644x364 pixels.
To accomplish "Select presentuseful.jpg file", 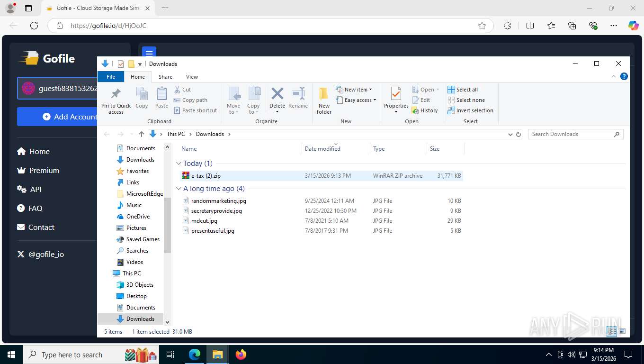I will (322, 231).
